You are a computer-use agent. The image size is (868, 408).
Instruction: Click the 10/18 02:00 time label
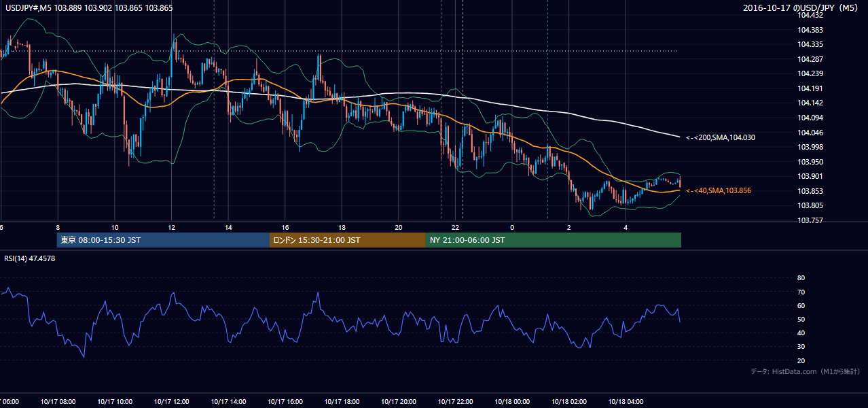(569, 402)
